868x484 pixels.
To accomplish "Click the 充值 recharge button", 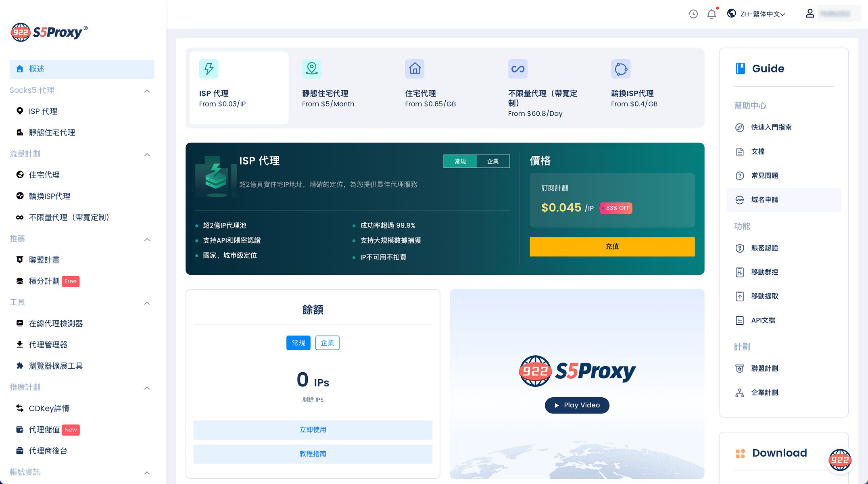I will [612, 246].
